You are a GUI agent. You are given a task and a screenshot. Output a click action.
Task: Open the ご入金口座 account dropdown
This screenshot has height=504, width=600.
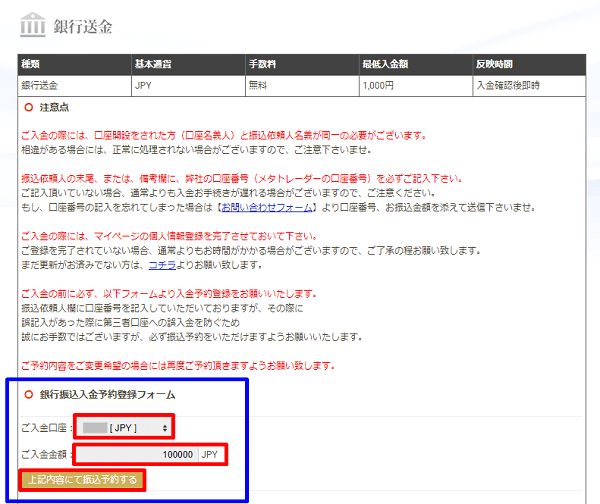[124, 428]
